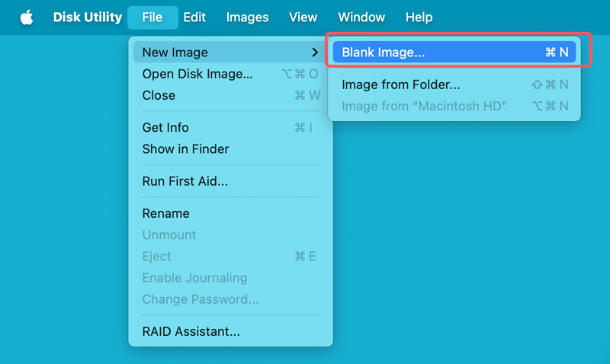The width and height of the screenshot is (610, 364).
Task: Open the Edit menu
Action: tap(194, 18)
